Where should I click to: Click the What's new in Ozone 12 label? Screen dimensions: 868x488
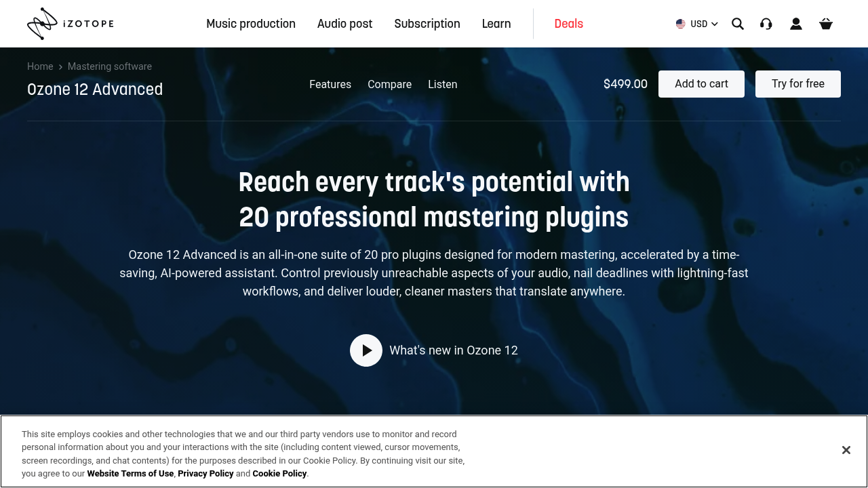point(454,350)
